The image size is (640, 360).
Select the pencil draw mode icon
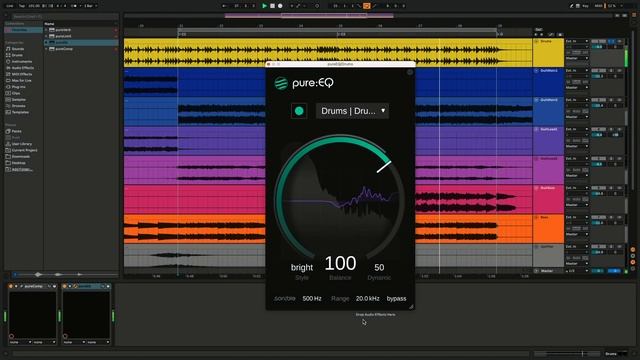(571, 6)
